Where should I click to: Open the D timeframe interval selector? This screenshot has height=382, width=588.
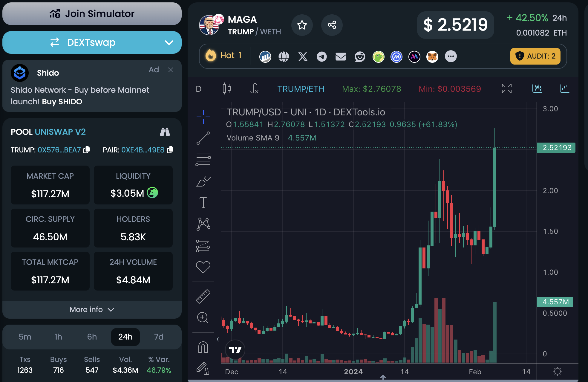click(199, 89)
